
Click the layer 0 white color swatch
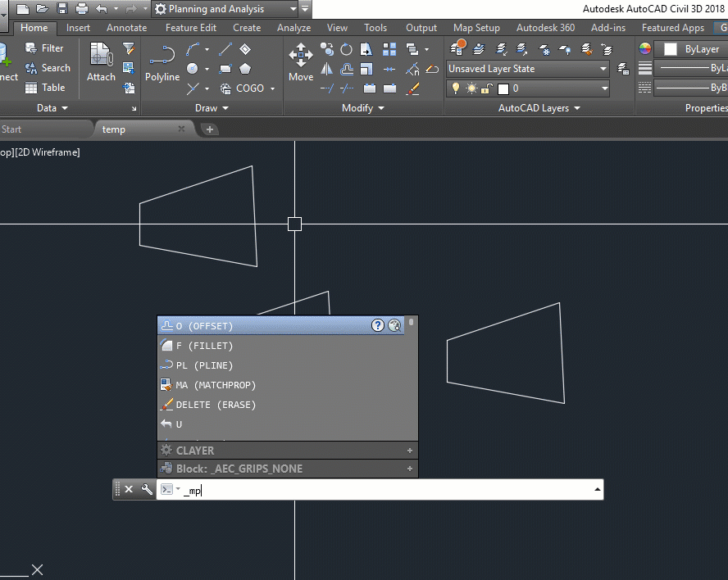point(503,88)
